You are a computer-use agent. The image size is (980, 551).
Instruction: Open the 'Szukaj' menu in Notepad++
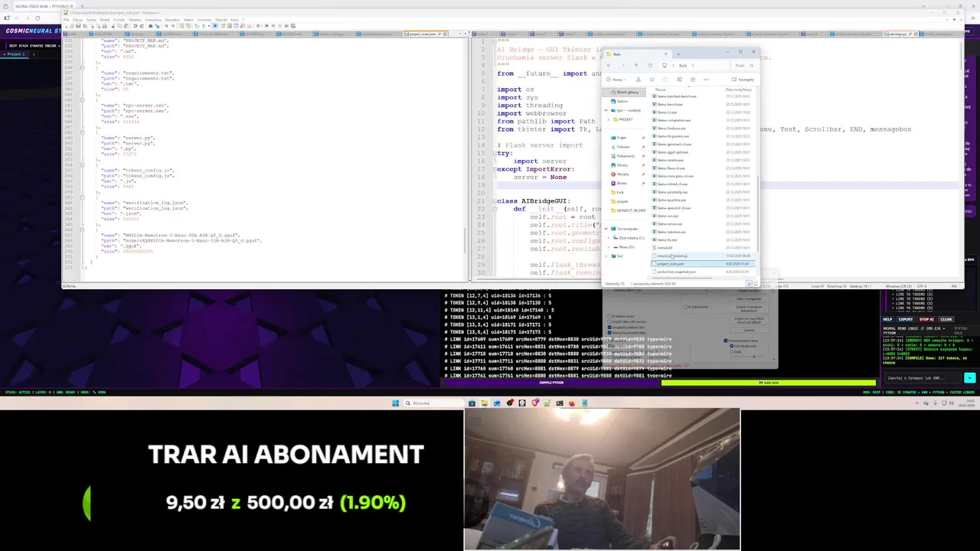coord(91,19)
